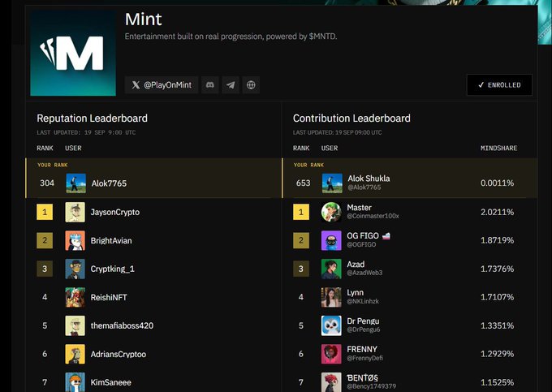This screenshot has width=552, height=392.
Task: Click the Enrolled button
Action: coord(499,84)
